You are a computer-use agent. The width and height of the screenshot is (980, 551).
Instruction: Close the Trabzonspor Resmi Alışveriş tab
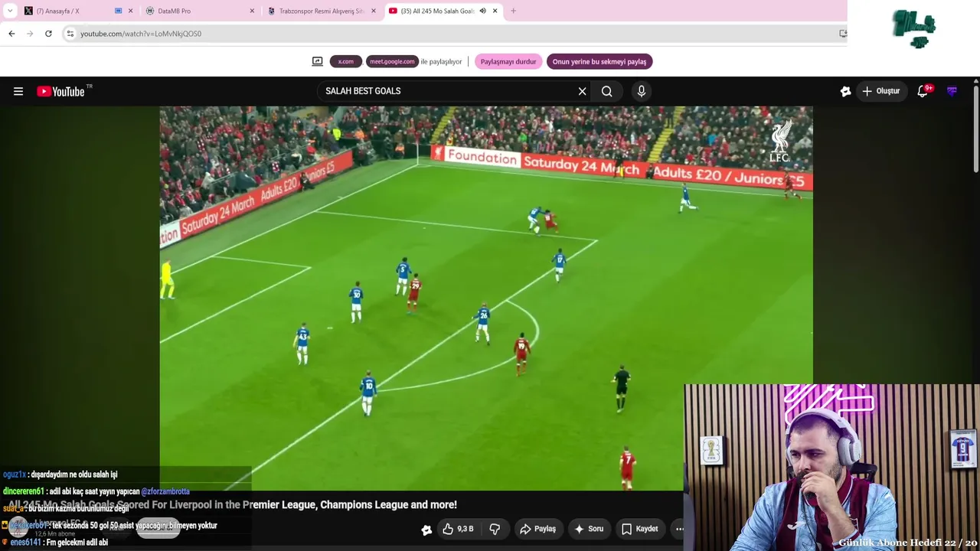point(374,11)
